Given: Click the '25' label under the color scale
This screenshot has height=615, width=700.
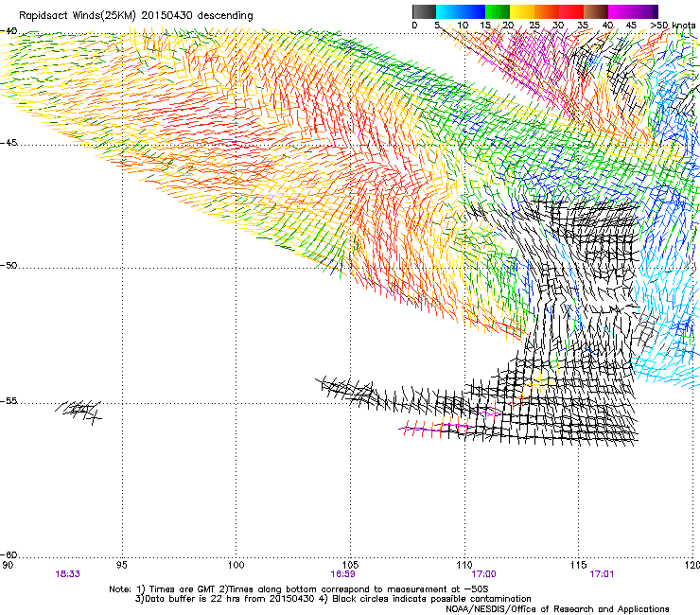Looking at the screenshot, I should (534, 26).
